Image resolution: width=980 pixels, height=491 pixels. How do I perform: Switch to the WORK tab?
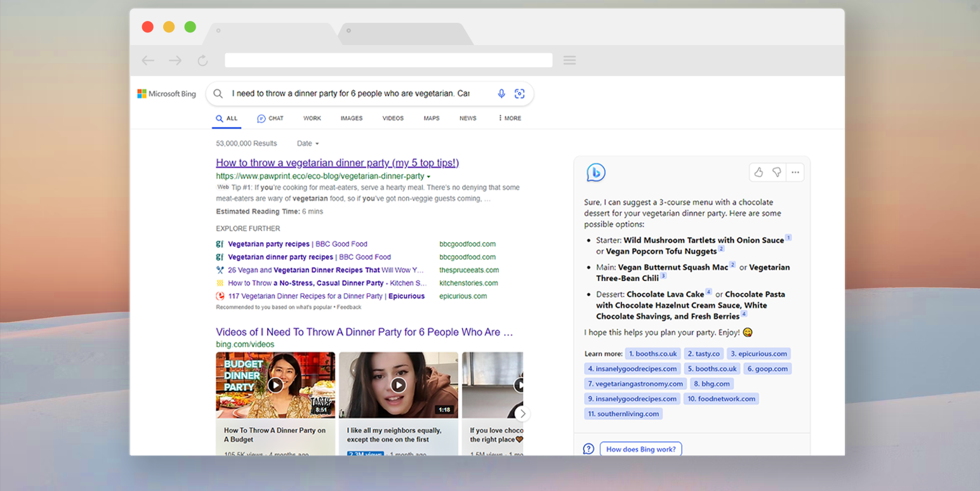[x=312, y=118]
